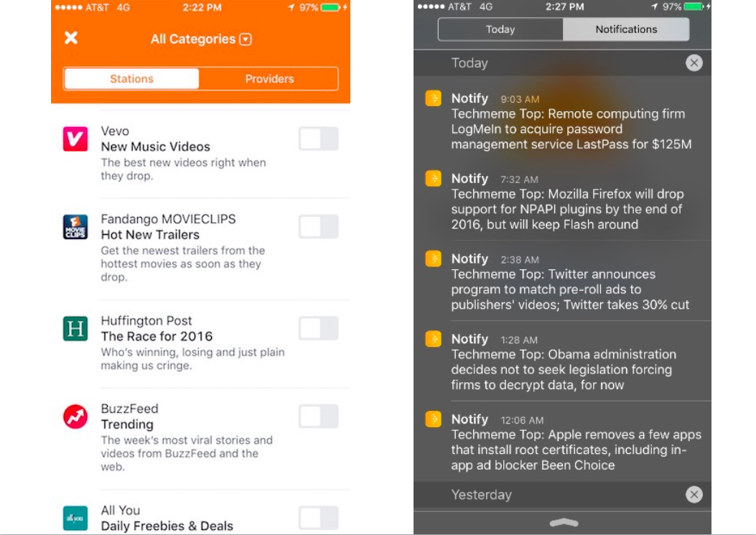Toggle on Huffington Post's Race for 2016
This screenshot has width=756, height=535.
[x=318, y=327]
